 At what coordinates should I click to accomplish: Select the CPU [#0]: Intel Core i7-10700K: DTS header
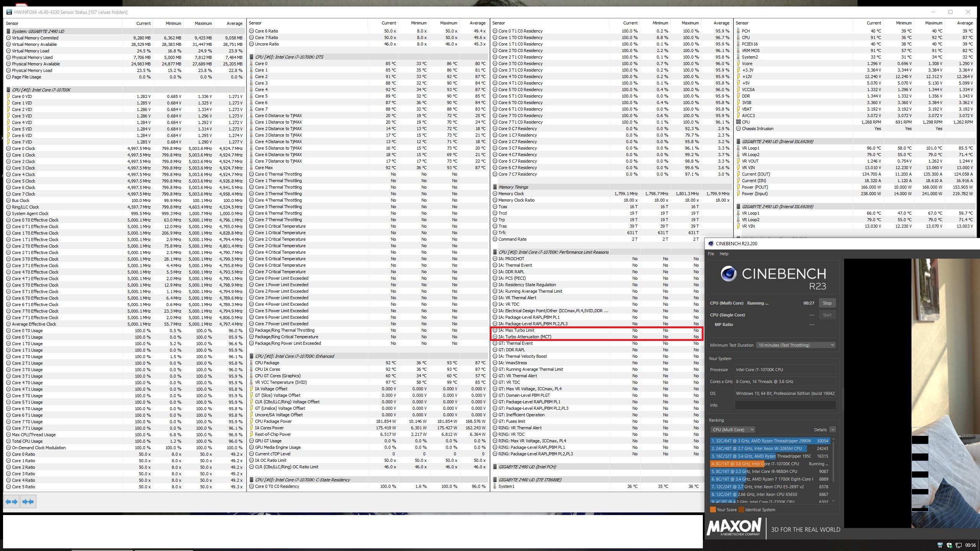pyautogui.click(x=368, y=57)
